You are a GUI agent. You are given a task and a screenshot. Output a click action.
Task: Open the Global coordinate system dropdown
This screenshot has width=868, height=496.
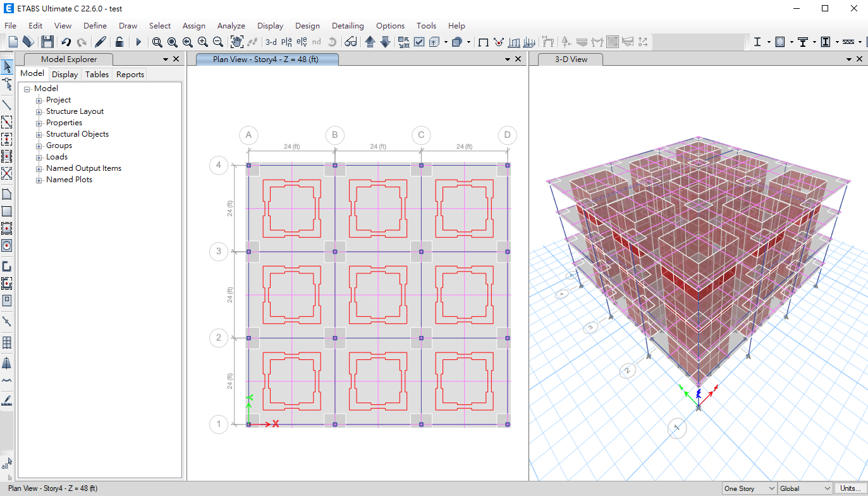click(x=805, y=488)
